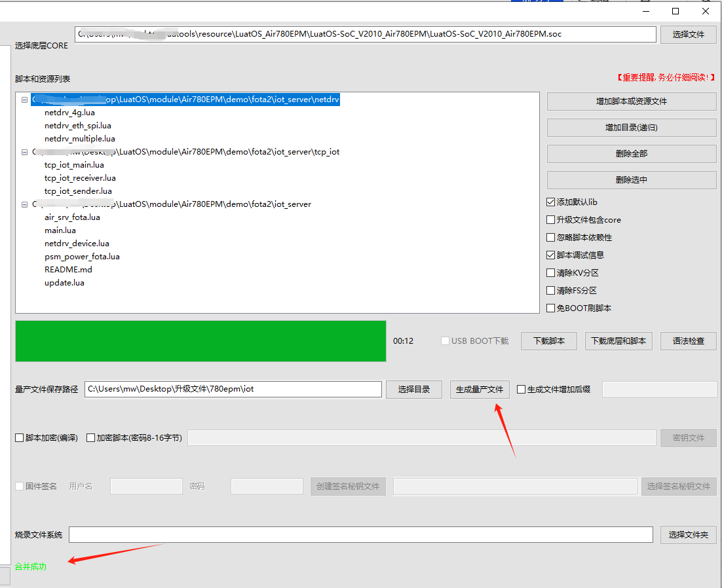Click the core .soc file path field
The image size is (722, 588).
pos(365,34)
